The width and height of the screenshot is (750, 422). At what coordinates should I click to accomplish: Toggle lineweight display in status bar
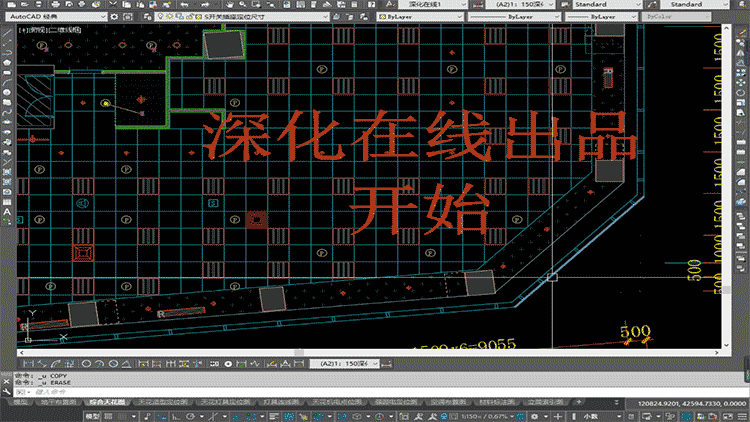click(275, 416)
